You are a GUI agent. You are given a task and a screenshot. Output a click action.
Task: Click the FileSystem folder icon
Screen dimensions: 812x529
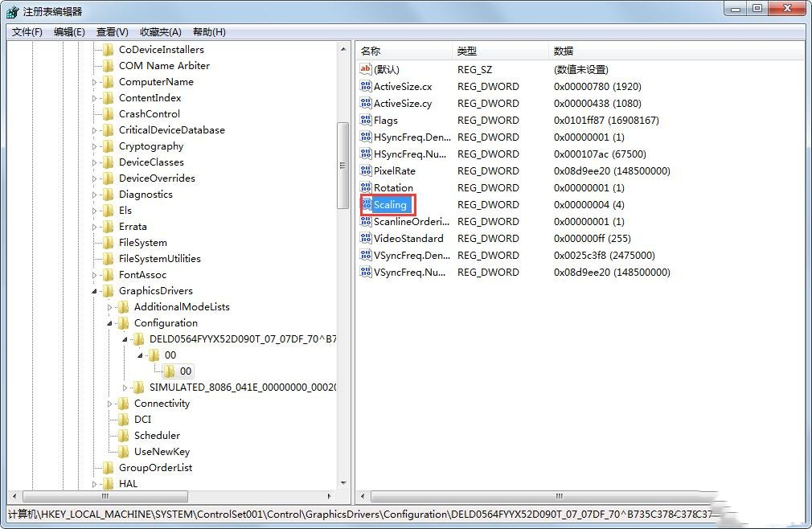click(109, 243)
